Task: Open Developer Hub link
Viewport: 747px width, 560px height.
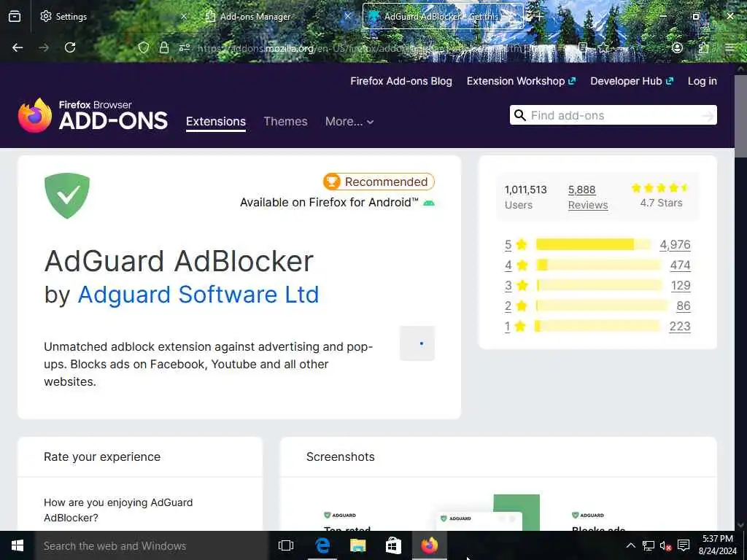Action: tap(632, 81)
